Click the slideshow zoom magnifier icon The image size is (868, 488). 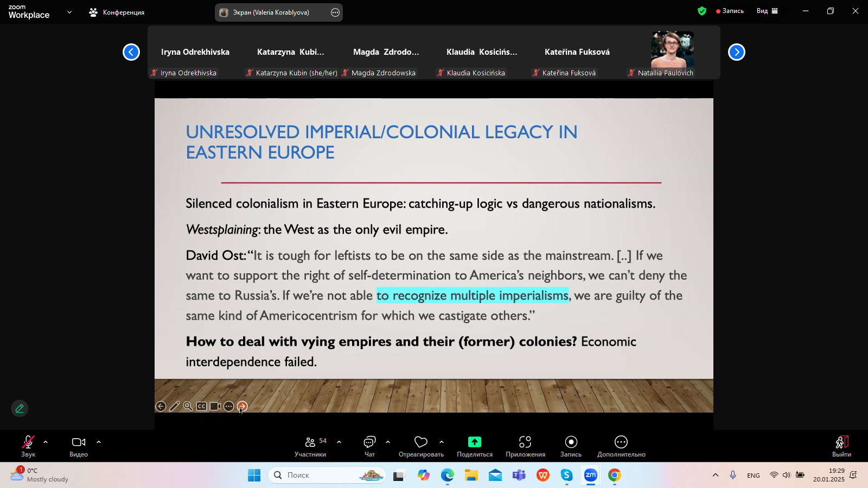[188, 406]
